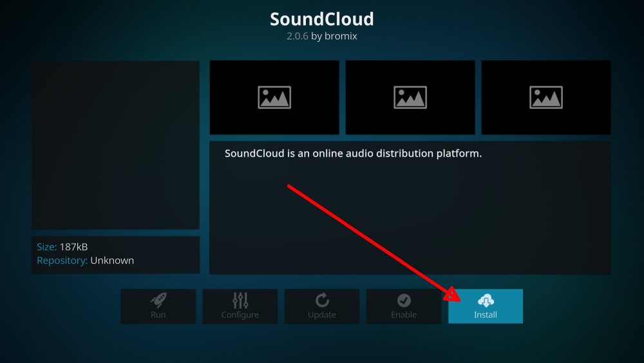Click the Repository Unknown info line
Image resolution: width=644 pixels, height=363 pixels.
pyautogui.click(x=86, y=260)
